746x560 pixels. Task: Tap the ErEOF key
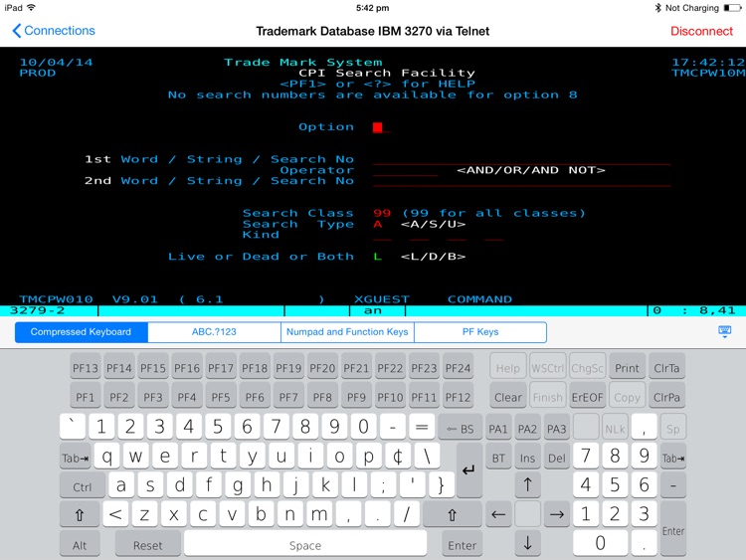(x=587, y=397)
